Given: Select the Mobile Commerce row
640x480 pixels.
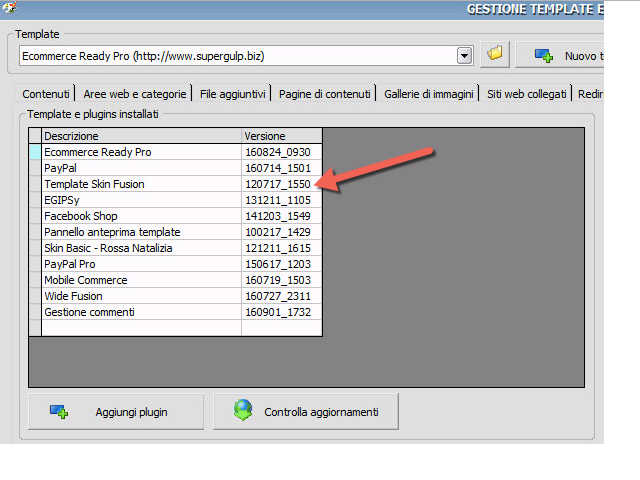Looking at the screenshot, I should click(x=176, y=280).
